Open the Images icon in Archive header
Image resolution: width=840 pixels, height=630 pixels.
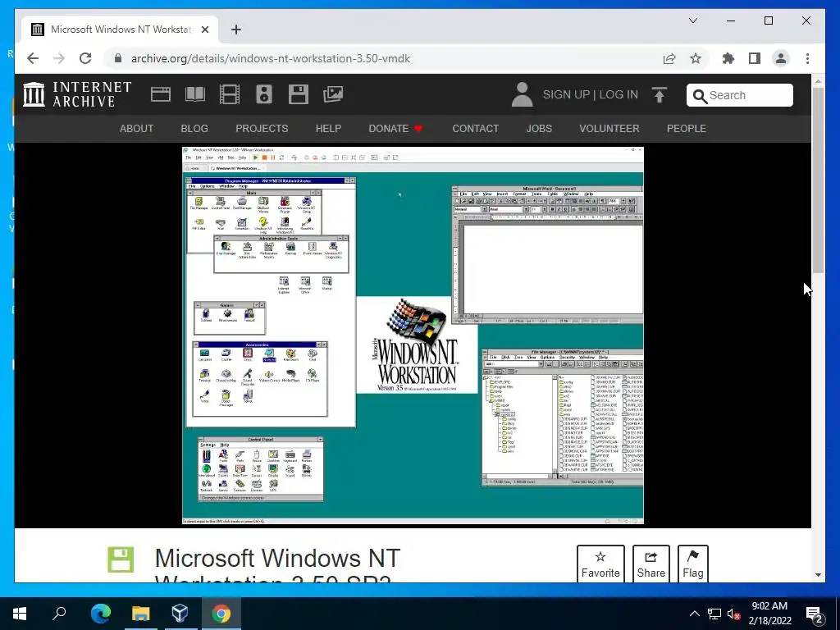pyautogui.click(x=333, y=94)
